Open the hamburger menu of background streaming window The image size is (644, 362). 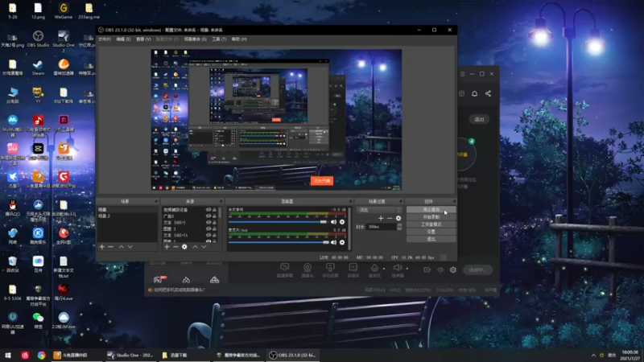462,74
